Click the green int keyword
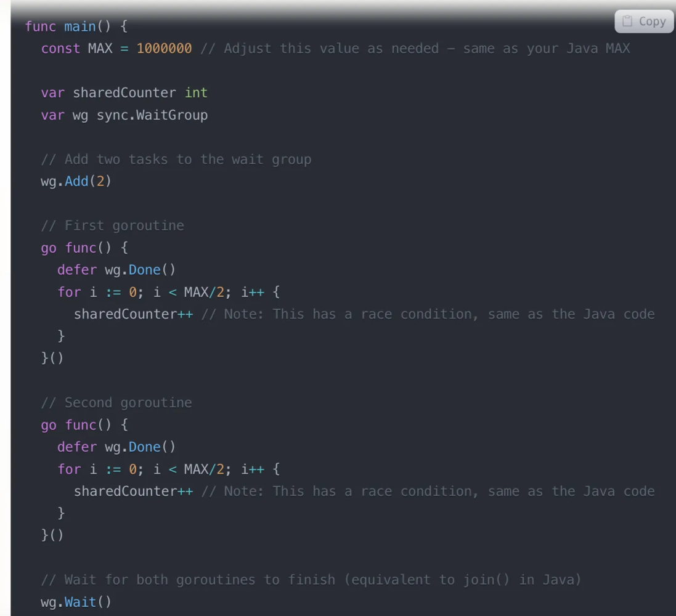 195,92
